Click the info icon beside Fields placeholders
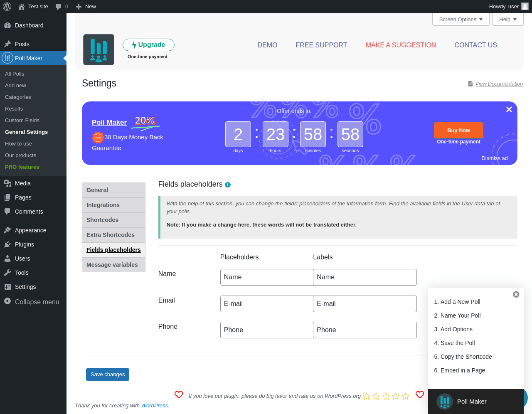 click(228, 185)
